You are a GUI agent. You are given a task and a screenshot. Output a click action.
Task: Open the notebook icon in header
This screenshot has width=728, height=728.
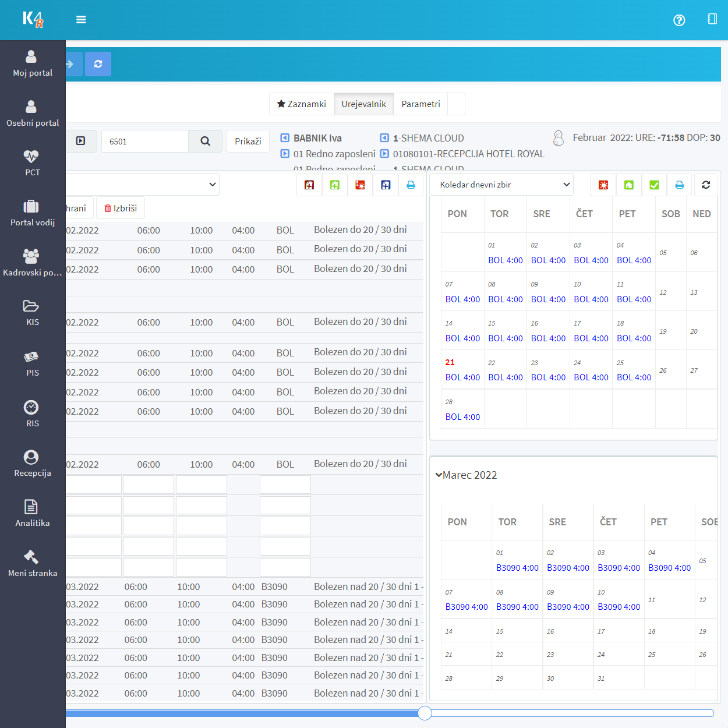[712, 19]
